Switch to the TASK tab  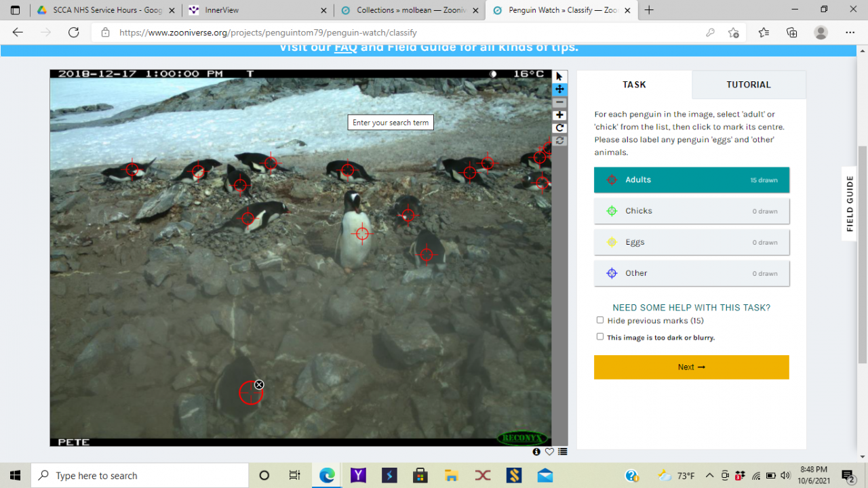pos(635,85)
